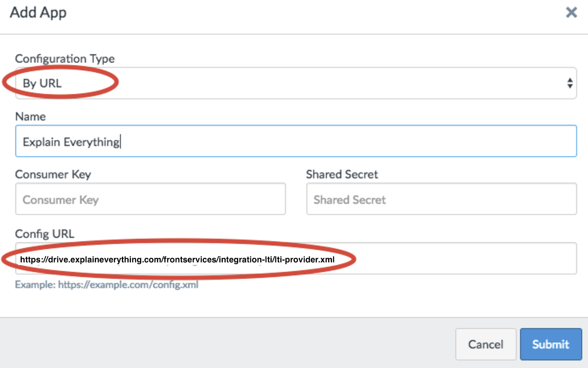
Task: Click the Name field label
Action: click(31, 117)
